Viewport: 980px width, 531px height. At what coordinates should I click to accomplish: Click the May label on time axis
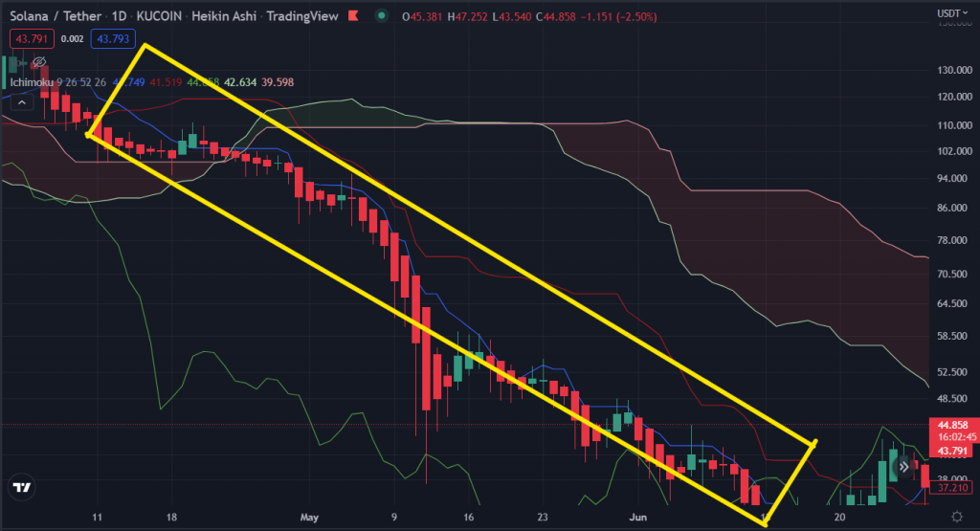click(309, 518)
